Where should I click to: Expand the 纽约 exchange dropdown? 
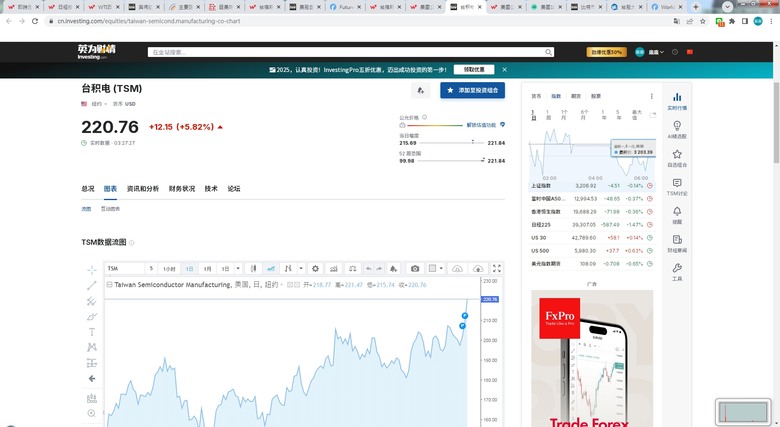(98, 104)
